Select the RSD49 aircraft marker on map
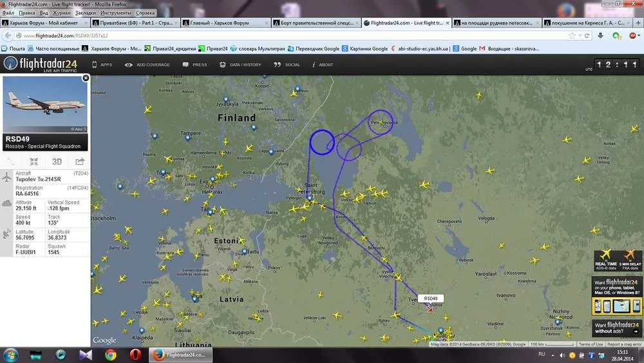This screenshot has width=644, height=363. tap(430, 309)
